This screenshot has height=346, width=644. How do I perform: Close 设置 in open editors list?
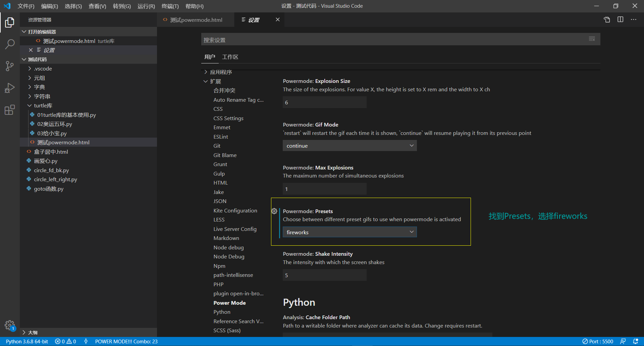31,50
